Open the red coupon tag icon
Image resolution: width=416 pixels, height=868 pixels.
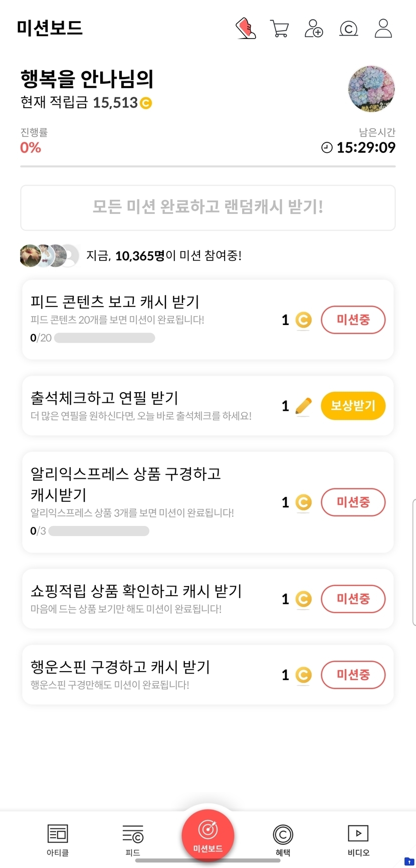pos(246,29)
